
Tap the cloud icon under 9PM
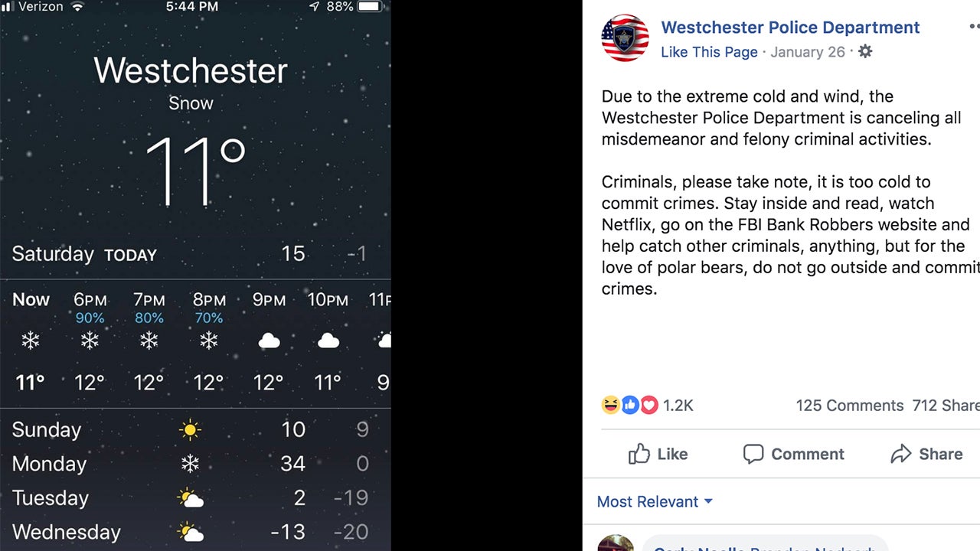point(269,341)
